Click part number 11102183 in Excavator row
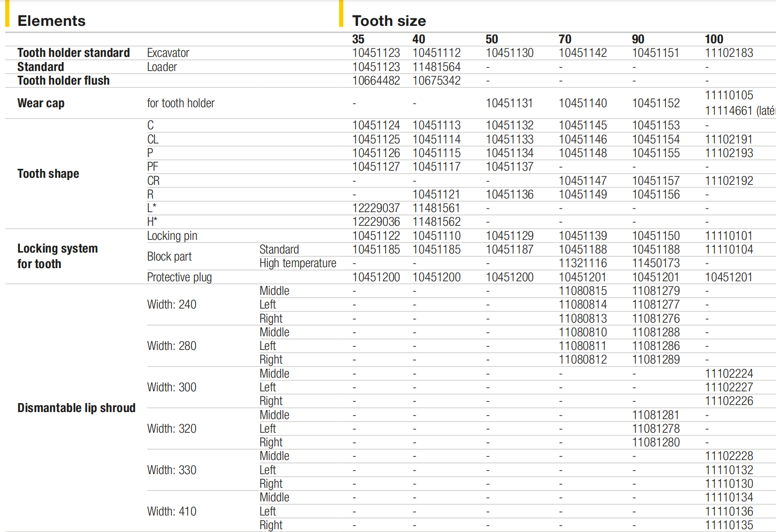The height and width of the screenshot is (532, 776). click(728, 53)
